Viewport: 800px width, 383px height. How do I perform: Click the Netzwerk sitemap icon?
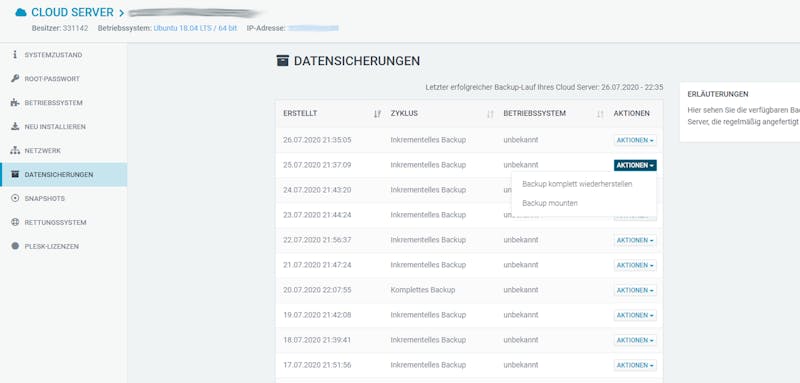pos(15,151)
